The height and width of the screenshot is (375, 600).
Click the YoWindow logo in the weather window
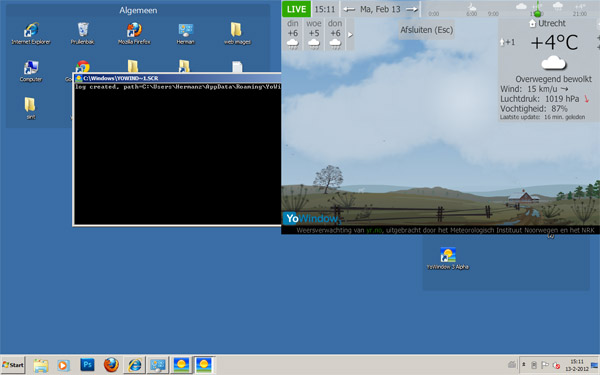click(x=311, y=218)
